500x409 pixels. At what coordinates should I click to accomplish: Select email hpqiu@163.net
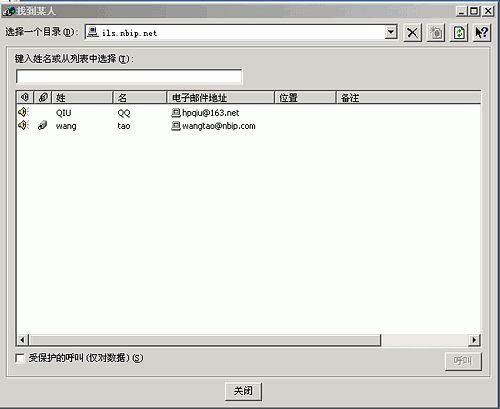click(x=211, y=113)
